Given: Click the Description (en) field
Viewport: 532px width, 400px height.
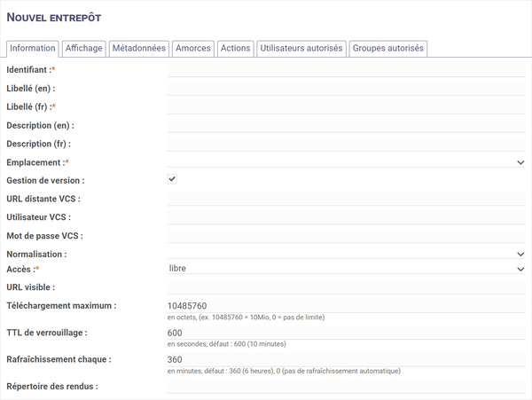Looking at the screenshot, I should click(x=347, y=126).
